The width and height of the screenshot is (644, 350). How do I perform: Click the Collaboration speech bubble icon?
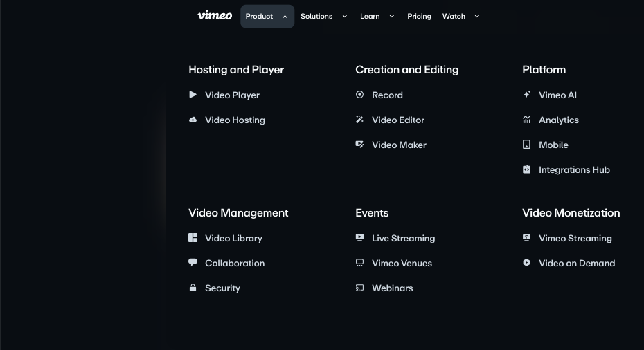[193, 263]
